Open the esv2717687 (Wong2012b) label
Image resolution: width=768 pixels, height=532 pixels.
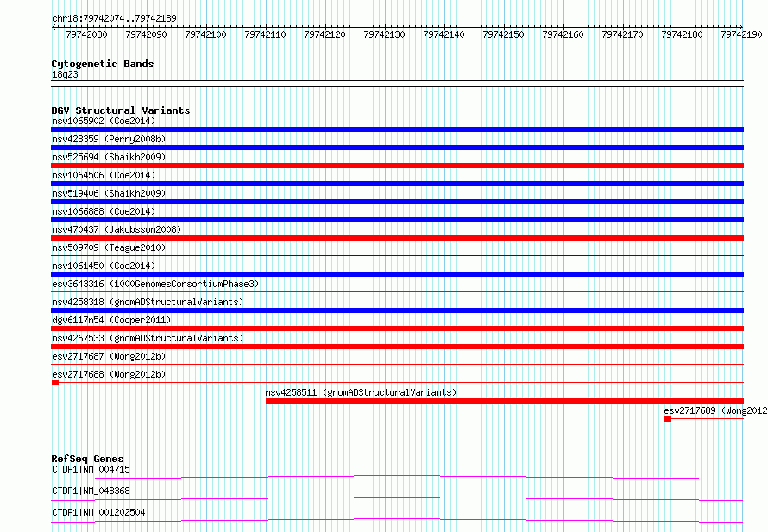[x=109, y=356]
